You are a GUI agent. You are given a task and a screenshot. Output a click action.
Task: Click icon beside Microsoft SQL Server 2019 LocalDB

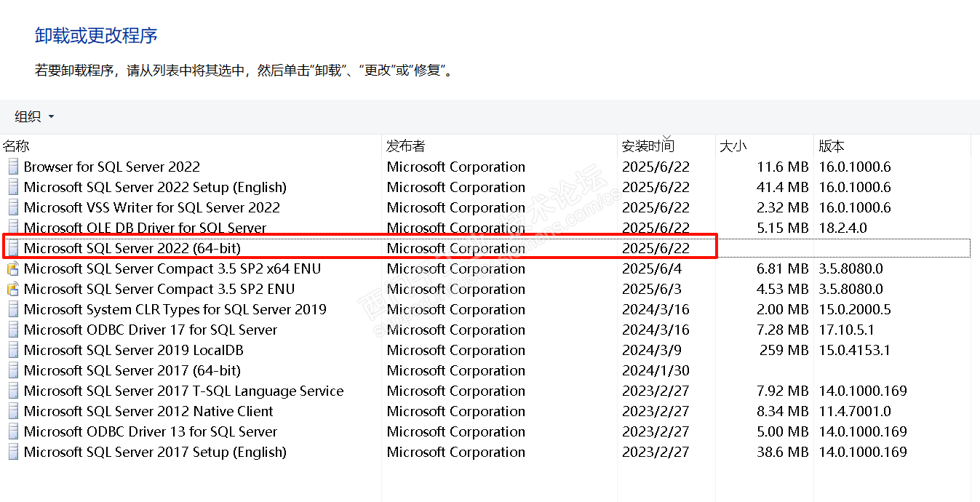[x=13, y=350]
